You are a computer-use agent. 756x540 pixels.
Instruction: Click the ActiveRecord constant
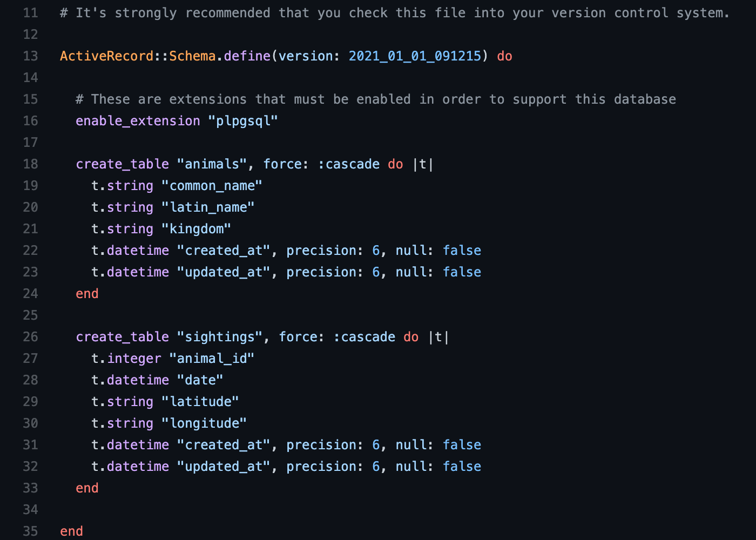click(x=106, y=56)
